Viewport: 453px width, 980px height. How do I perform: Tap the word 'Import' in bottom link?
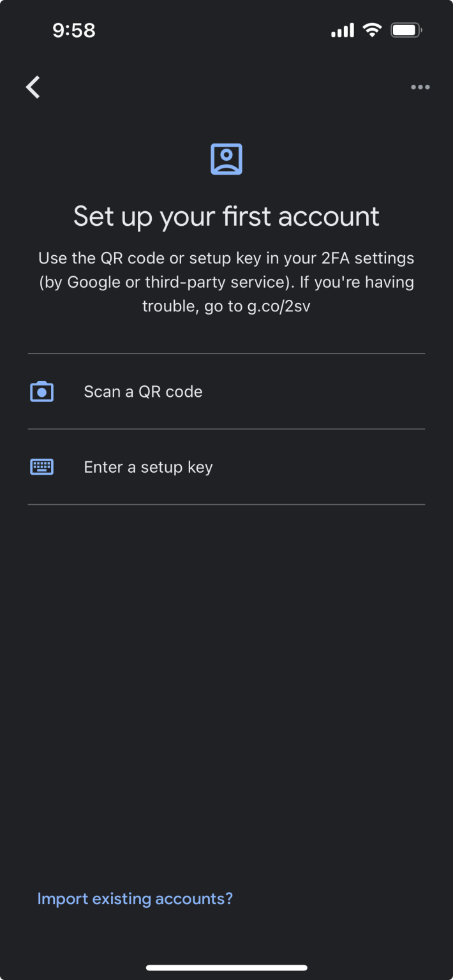pos(63,899)
